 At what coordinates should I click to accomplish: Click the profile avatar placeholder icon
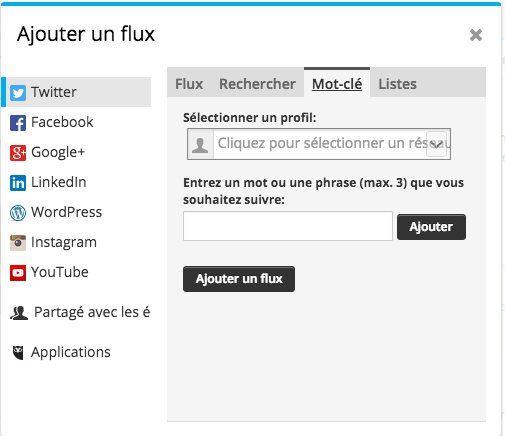pyautogui.click(x=200, y=144)
